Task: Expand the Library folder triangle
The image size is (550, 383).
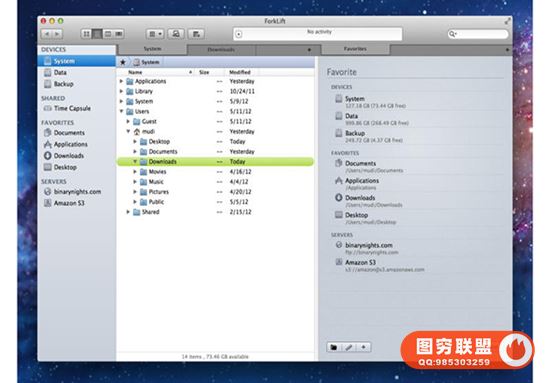Action: (x=122, y=92)
